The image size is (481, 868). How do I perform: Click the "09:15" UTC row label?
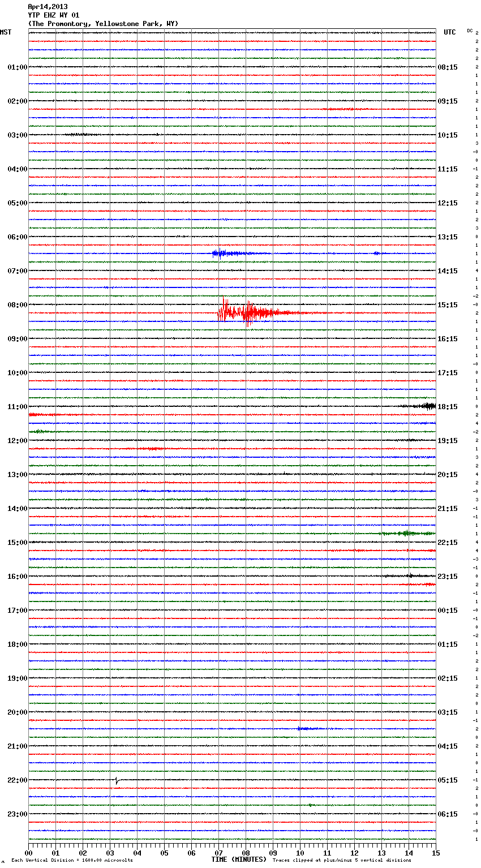(448, 101)
